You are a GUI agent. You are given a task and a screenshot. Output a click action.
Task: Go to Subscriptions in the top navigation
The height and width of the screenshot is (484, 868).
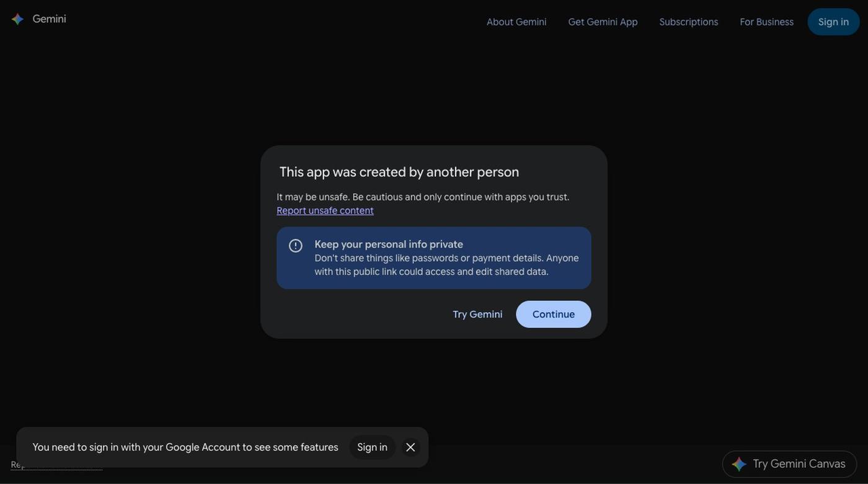(x=689, y=22)
